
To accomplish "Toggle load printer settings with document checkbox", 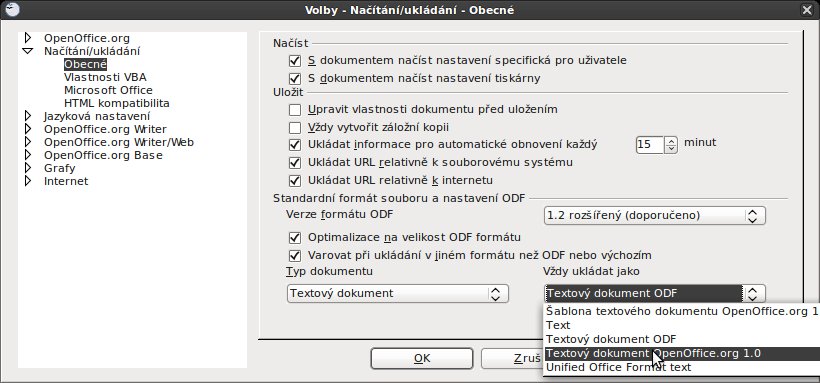I will [x=295, y=78].
